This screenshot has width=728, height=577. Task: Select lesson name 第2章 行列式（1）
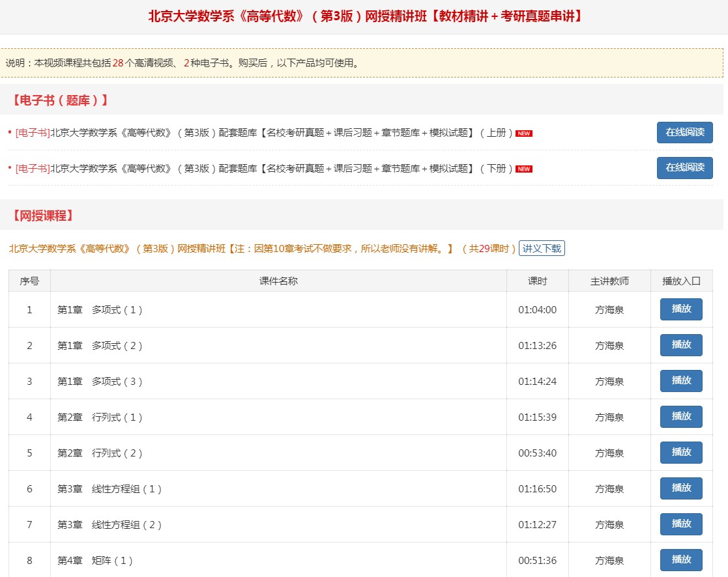[x=100, y=417]
